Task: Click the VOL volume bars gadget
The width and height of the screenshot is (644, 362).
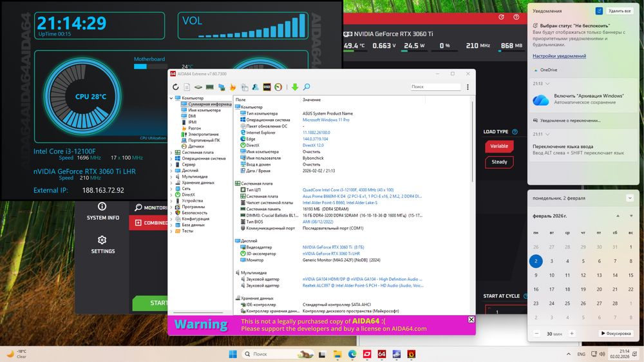Action: 243,26
